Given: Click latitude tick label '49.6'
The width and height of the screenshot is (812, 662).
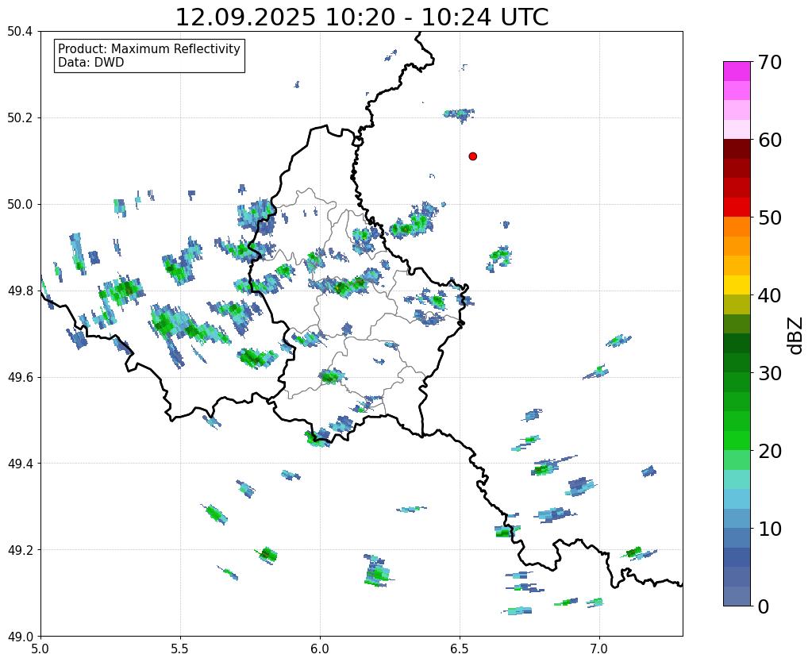Looking at the screenshot, I should coord(20,377).
